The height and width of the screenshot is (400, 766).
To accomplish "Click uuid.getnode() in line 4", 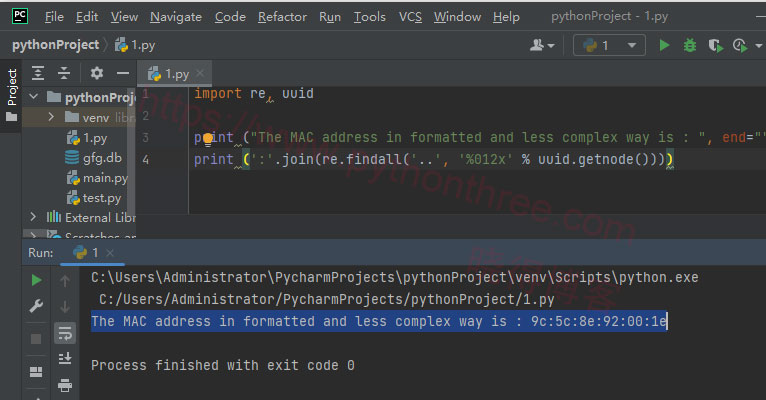I will coord(594,159).
